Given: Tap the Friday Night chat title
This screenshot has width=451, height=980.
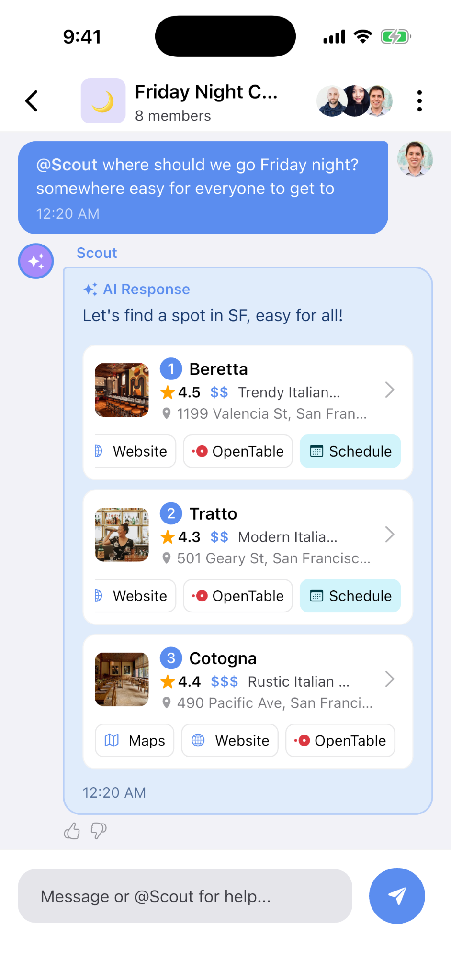Looking at the screenshot, I should point(207,91).
